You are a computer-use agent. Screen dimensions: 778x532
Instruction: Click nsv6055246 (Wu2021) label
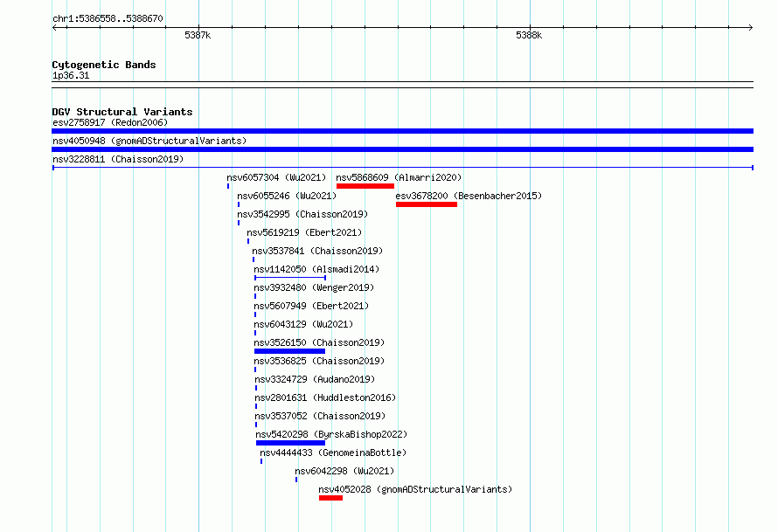[x=287, y=196]
